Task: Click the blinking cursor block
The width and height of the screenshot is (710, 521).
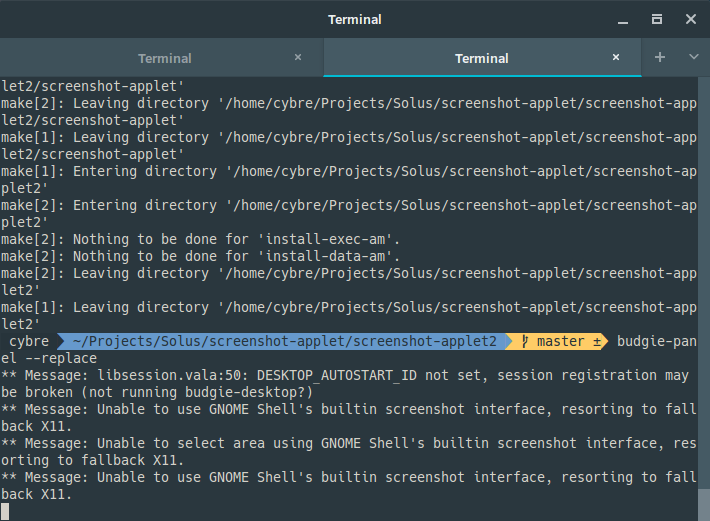Action: click(x=5, y=511)
